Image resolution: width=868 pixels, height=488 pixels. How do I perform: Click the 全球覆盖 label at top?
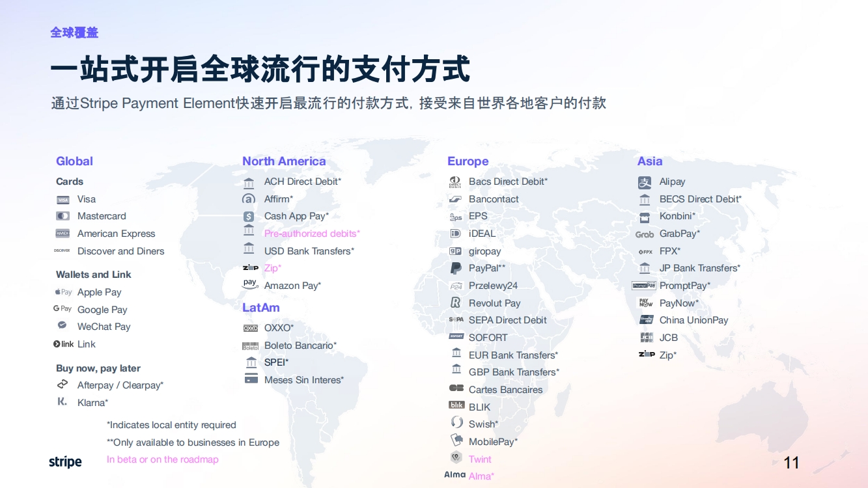coord(74,32)
